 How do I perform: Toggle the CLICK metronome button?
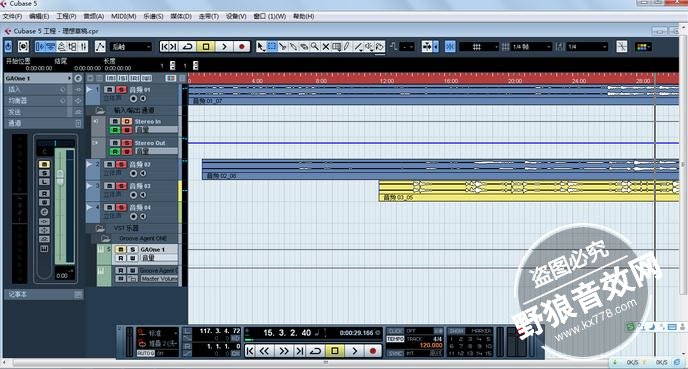[395, 331]
